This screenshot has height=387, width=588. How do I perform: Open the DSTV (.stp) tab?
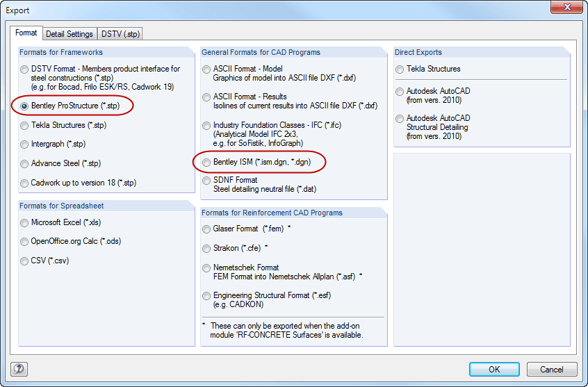(120, 34)
